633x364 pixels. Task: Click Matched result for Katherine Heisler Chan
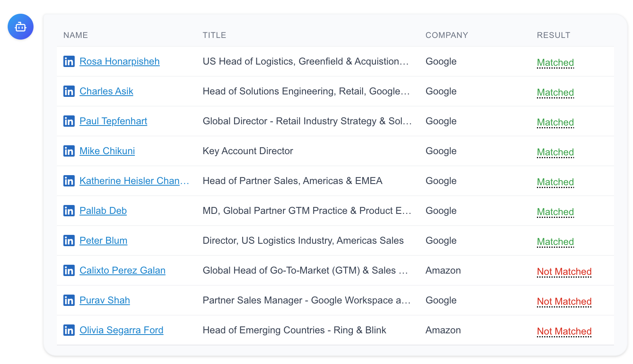[555, 182]
